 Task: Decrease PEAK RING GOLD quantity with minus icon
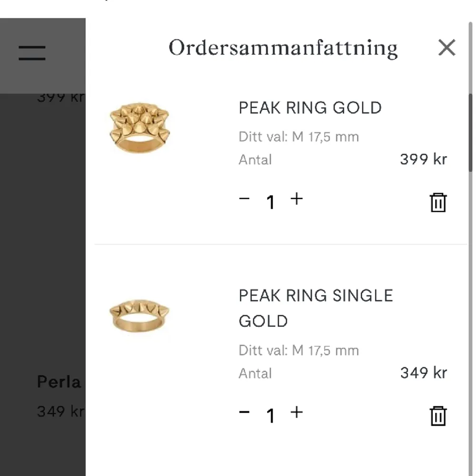coord(244,199)
